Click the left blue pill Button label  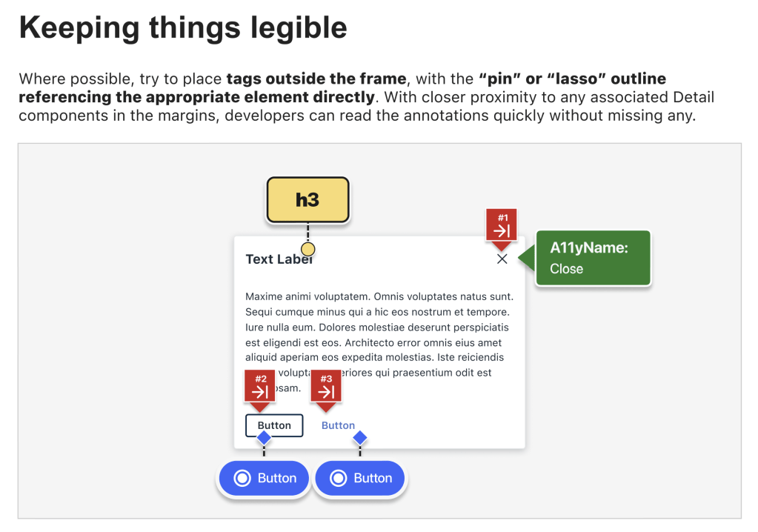277,479
